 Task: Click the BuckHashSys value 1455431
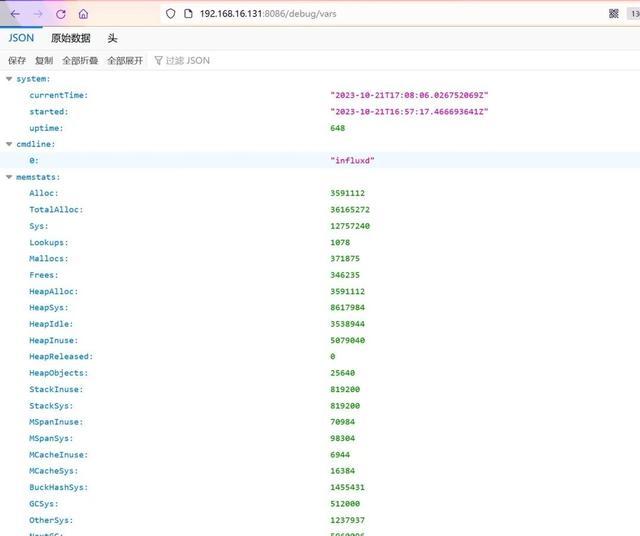(347, 487)
